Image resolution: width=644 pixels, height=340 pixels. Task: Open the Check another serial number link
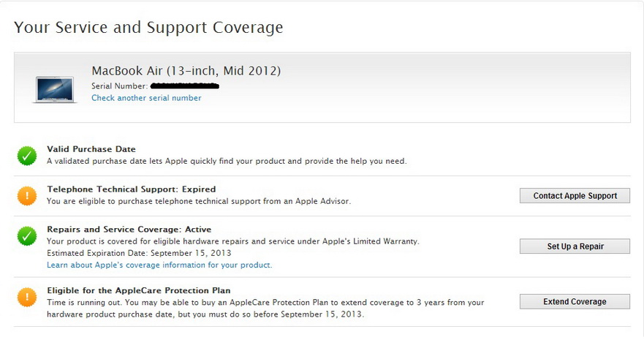click(x=146, y=98)
